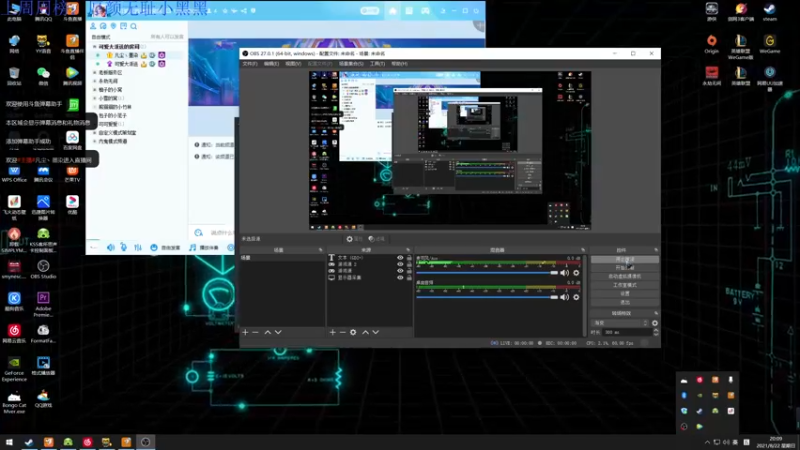Toggle lock on the display capture source
Image resolution: width=800 pixels, height=450 pixels.
[409, 278]
